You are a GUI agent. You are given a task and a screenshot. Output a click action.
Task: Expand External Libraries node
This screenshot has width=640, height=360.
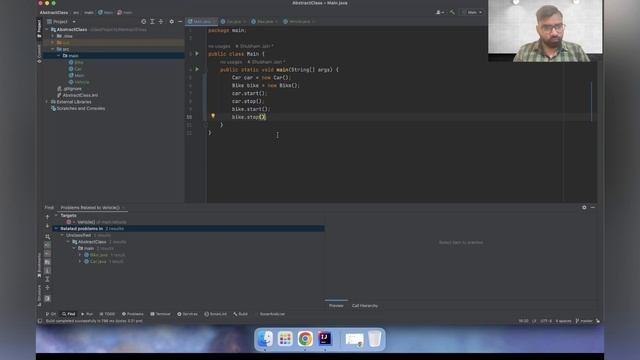(47, 102)
